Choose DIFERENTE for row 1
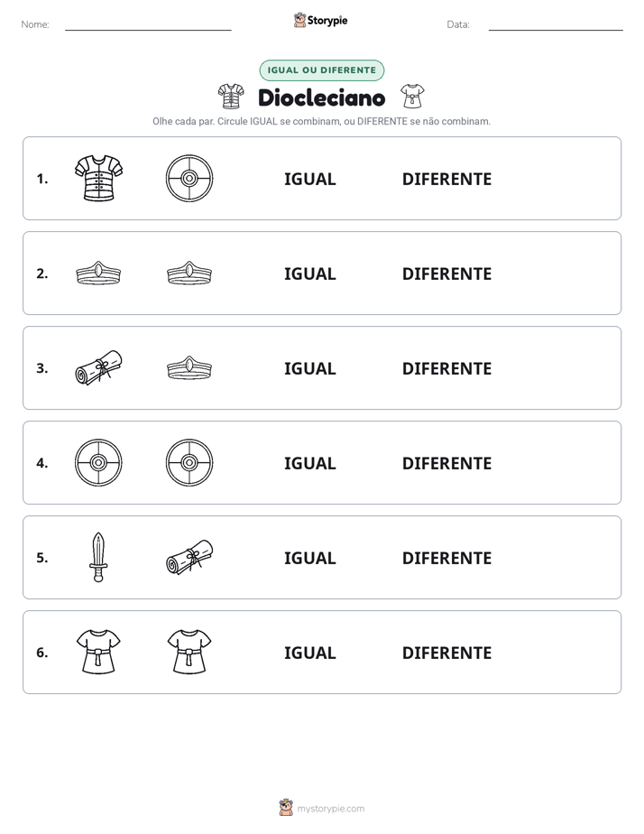 (446, 180)
